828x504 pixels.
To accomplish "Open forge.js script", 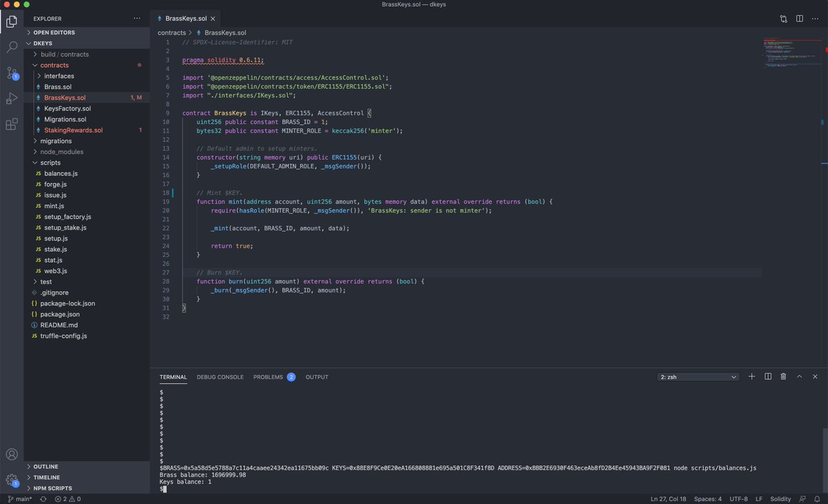I will point(87,184).
